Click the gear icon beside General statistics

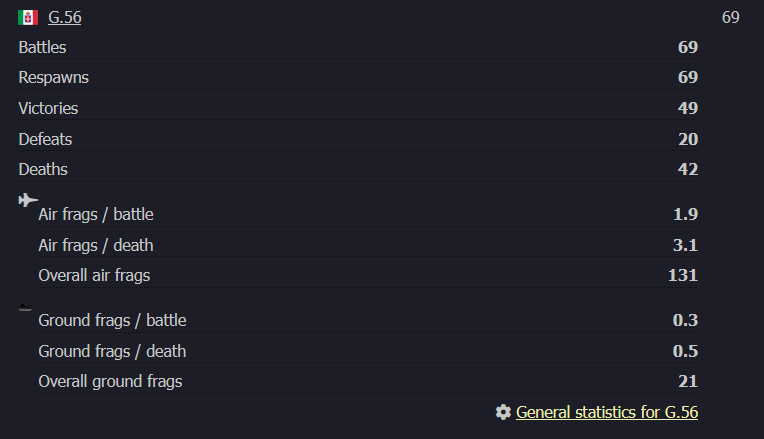(x=503, y=412)
